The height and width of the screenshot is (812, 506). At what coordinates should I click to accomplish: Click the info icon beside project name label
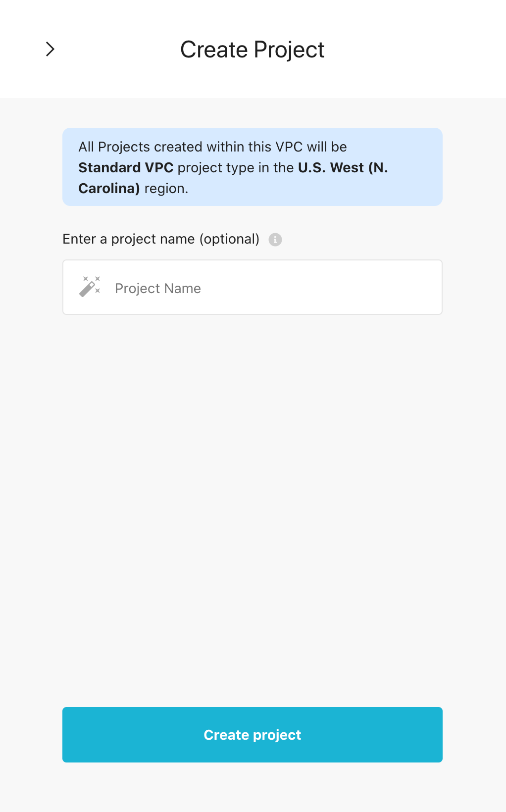[275, 240]
